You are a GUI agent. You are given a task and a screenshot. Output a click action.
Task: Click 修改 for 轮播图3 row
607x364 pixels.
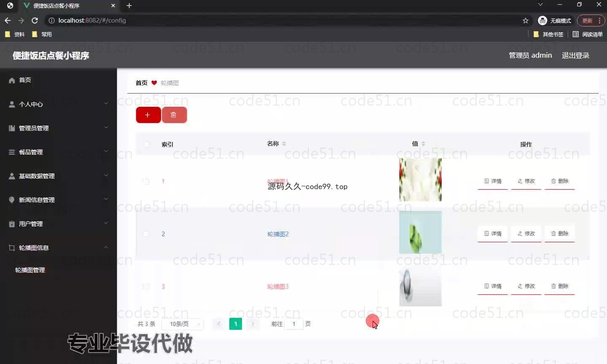coord(526,286)
